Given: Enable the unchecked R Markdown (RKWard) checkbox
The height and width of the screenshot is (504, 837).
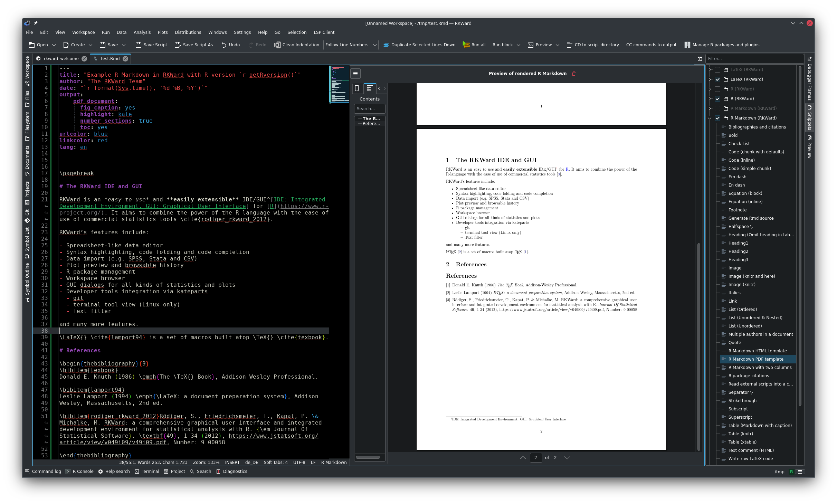Looking at the screenshot, I should tap(717, 108).
